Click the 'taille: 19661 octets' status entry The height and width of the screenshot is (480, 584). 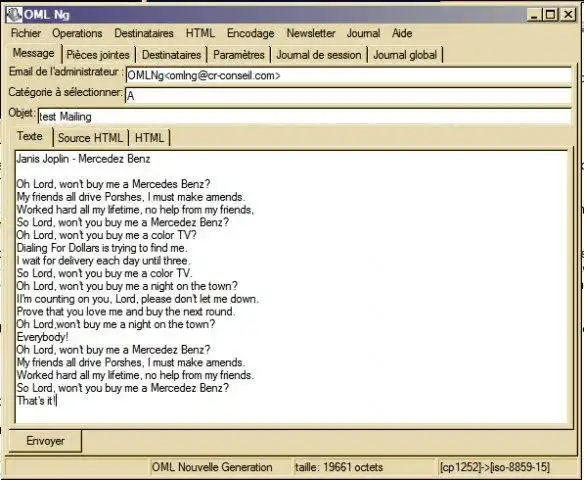click(339, 467)
